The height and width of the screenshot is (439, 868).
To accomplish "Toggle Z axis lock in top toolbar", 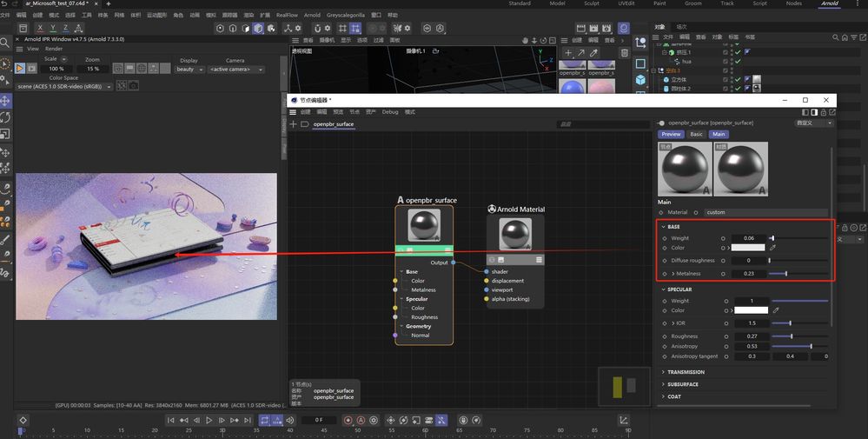I will point(65,28).
